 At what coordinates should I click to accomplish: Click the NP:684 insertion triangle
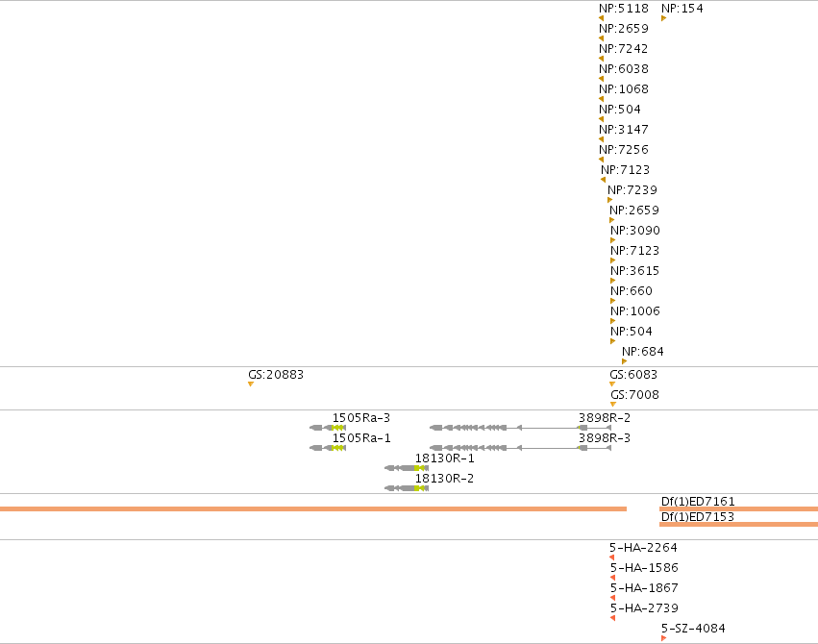click(625, 361)
